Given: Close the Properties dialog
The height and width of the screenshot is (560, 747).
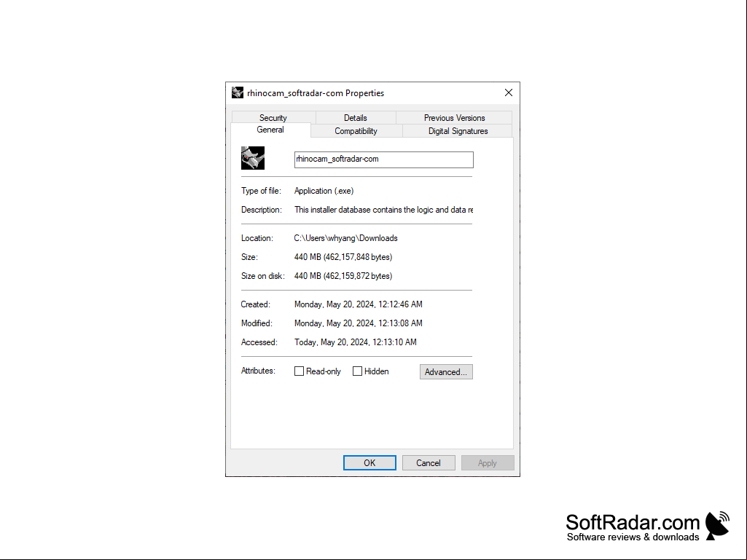Looking at the screenshot, I should (x=508, y=92).
